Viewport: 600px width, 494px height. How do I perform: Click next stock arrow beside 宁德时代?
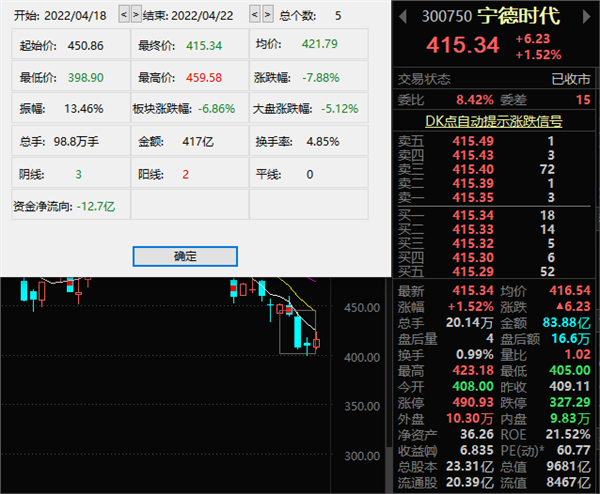coord(586,17)
